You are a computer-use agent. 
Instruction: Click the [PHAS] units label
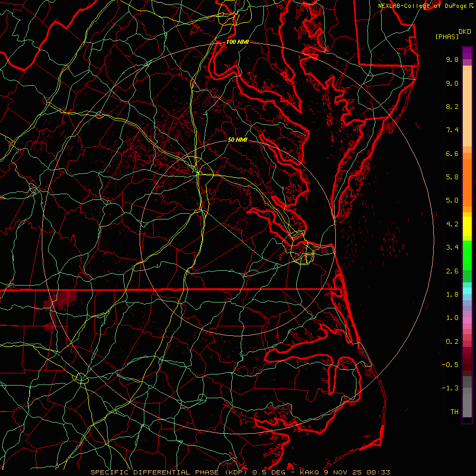coord(447,36)
